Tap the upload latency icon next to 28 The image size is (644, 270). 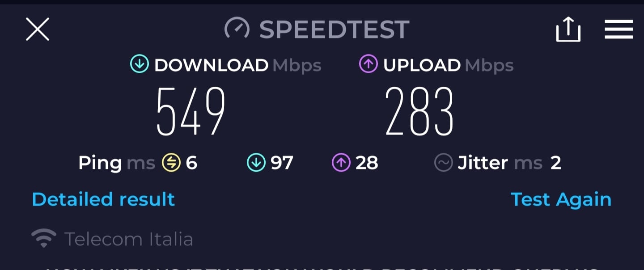pyautogui.click(x=341, y=163)
